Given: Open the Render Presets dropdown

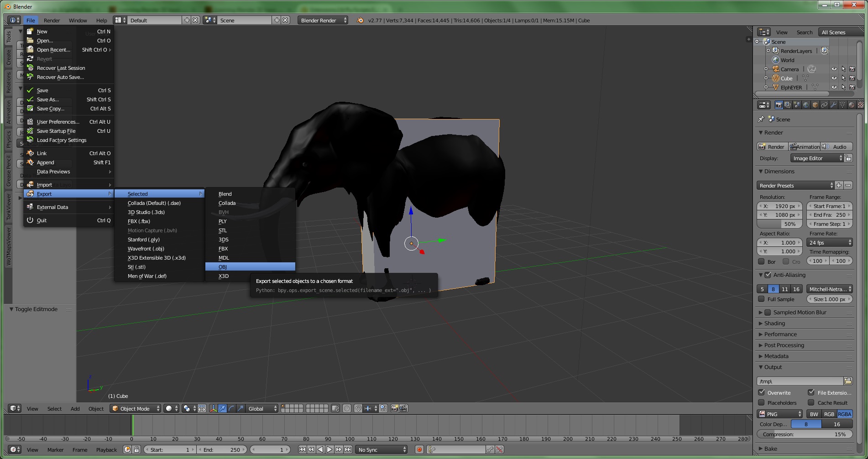Looking at the screenshot, I should [x=795, y=185].
